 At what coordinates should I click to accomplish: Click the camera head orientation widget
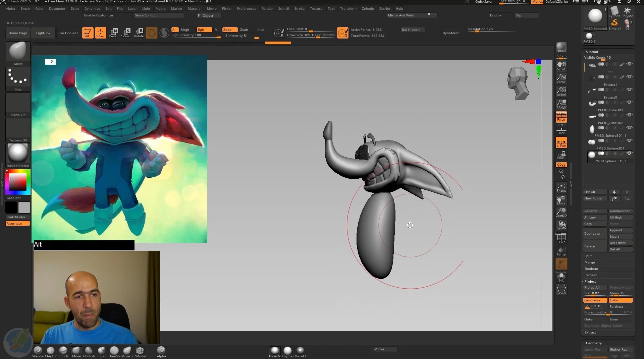click(518, 83)
